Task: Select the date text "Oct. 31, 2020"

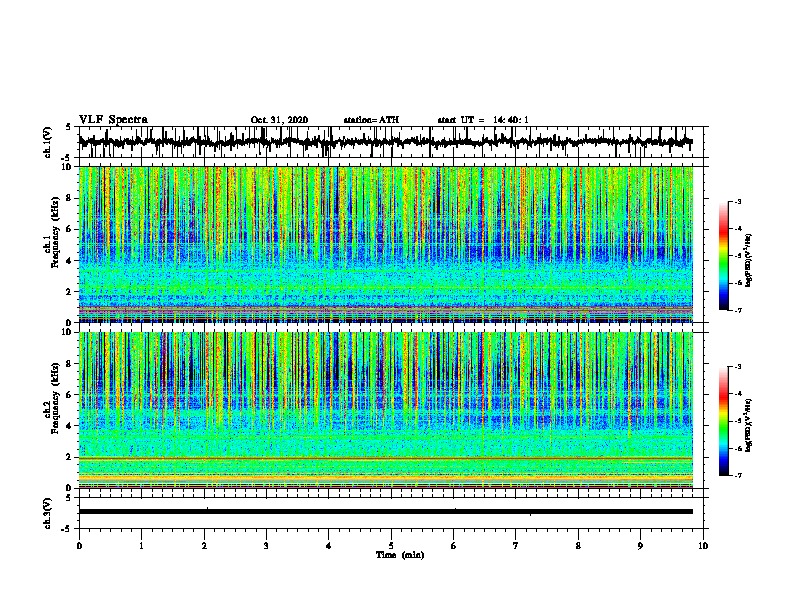Action: point(279,120)
